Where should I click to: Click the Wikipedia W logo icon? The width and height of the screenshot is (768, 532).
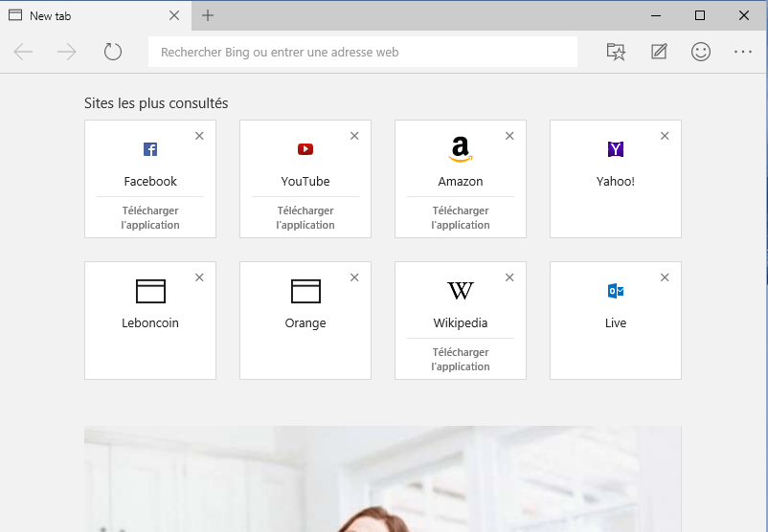point(461,291)
